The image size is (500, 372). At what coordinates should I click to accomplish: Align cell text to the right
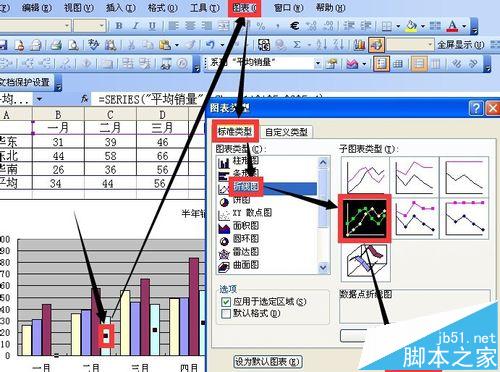207,26
